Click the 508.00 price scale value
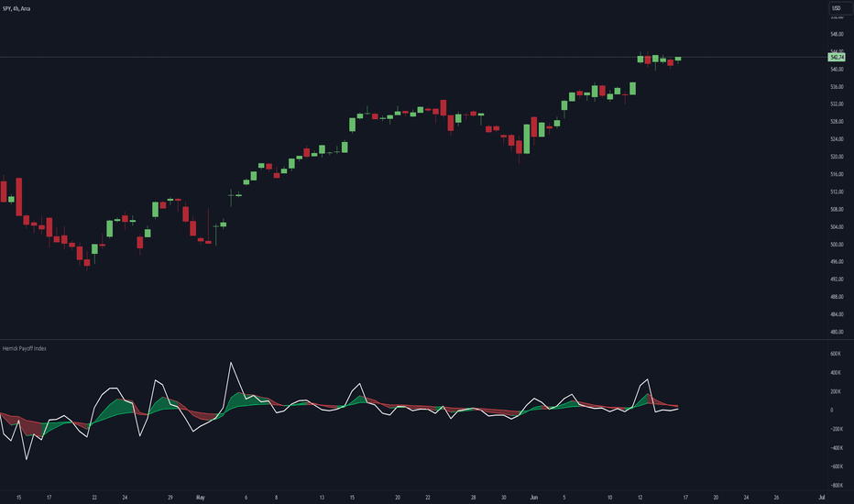The image size is (854, 504). pyautogui.click(x=837, y=209)
